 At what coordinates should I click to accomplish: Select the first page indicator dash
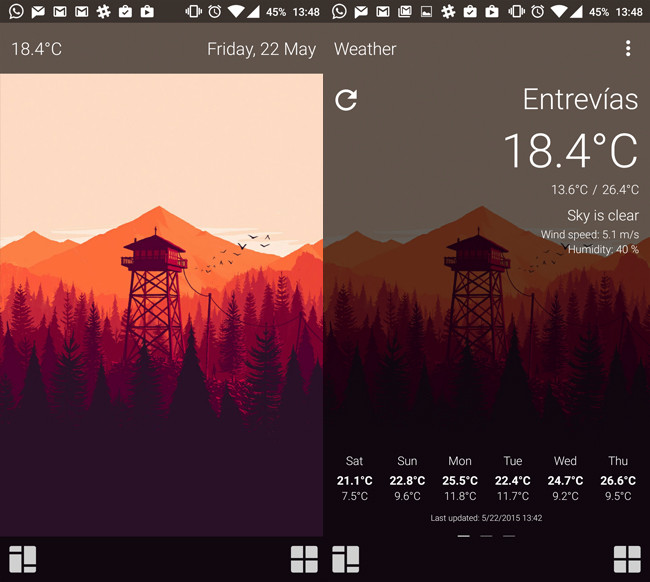pos(463,536)
